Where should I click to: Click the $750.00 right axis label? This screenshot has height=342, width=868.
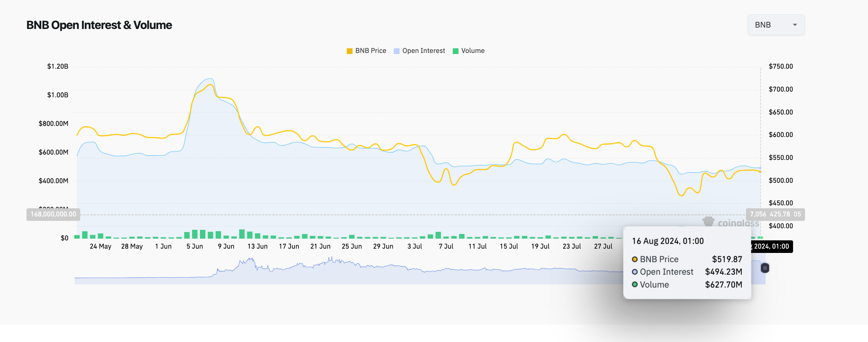pyautogui.click(x=781, y=66)
